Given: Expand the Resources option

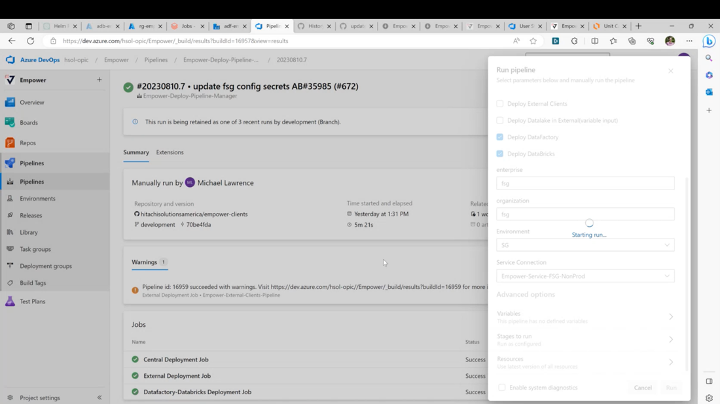Looking at the screenshot, I should [x=585, y=362].
